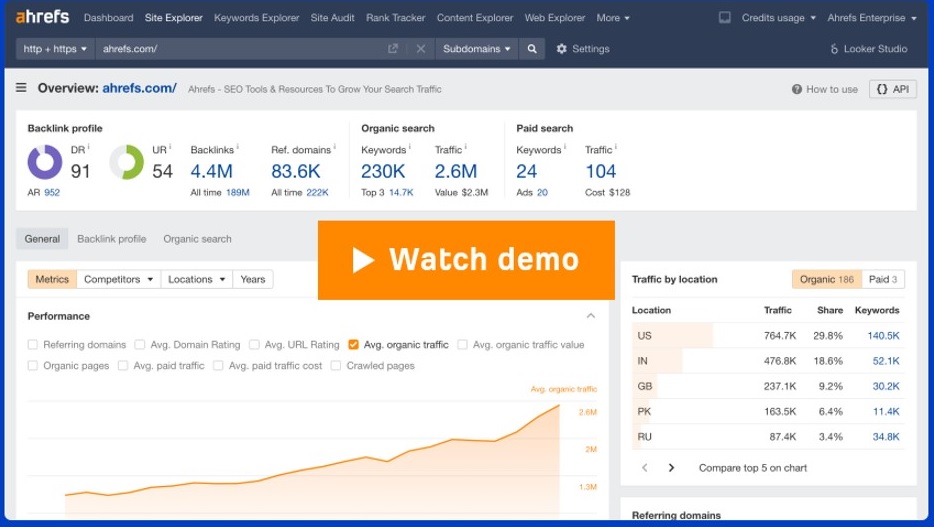Open the Competitors dropdown
934x527 pixels.
click(119, 279)
